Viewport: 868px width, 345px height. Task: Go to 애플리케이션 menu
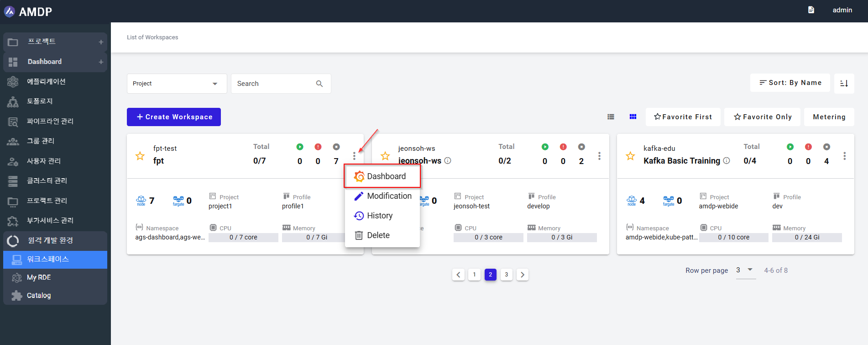[x=46, y=81]
